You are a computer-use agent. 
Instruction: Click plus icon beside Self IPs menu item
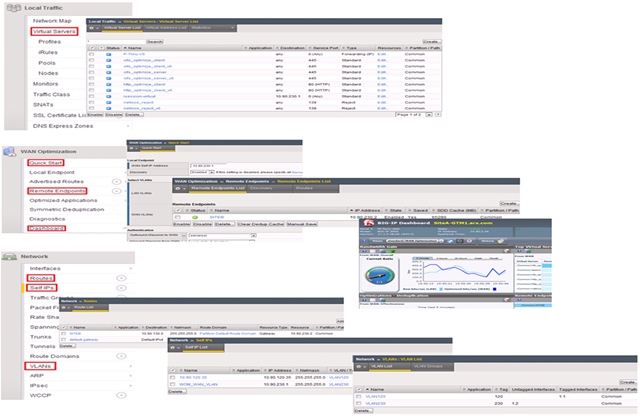coord(121,288)
